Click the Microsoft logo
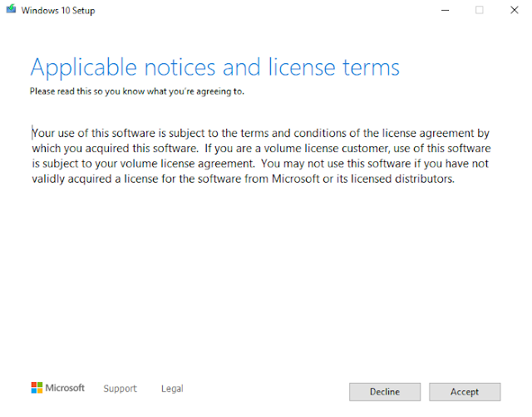Viewport: 532px width, 417px height. coord(57,388)
